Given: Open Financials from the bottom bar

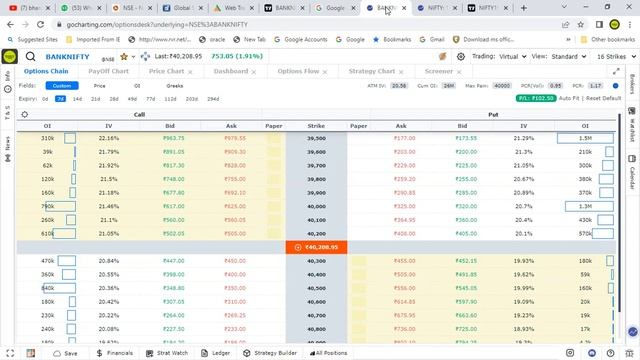Looking at the screenshot, I should (115, 353).
